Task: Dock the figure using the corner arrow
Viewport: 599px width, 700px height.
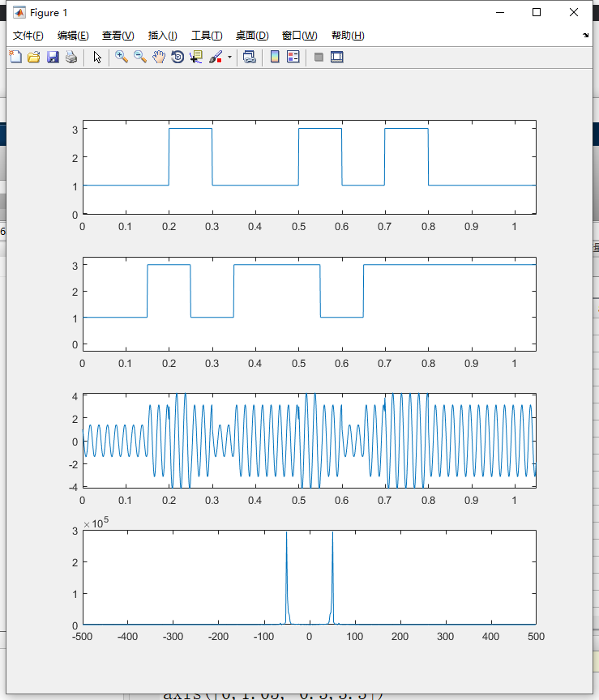Action: (585, 36)
